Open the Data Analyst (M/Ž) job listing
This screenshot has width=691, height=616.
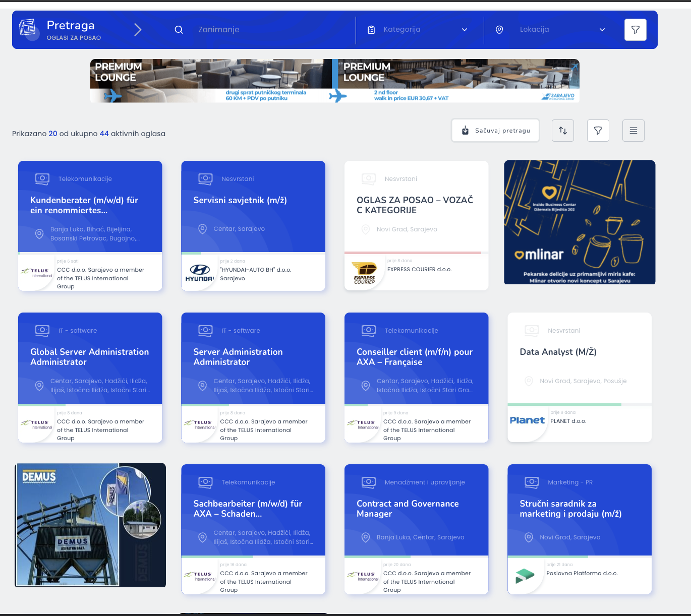click(x=558, y=352)
